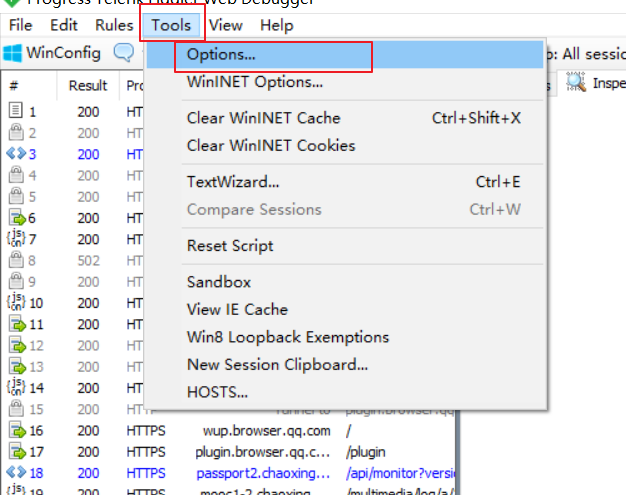Close the Tools menu
Image resolution: width=626 pixels, height=495 pixels.
pos(171,25)
